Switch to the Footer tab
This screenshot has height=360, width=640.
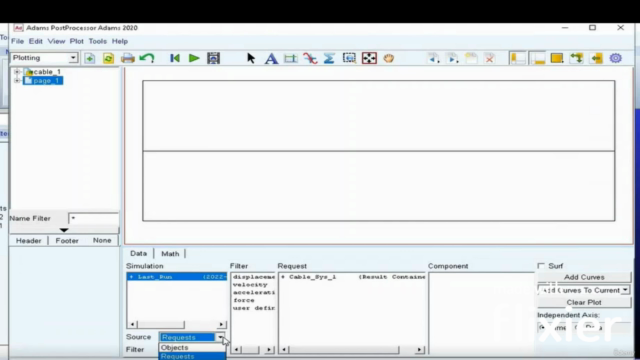coord(67,241)
